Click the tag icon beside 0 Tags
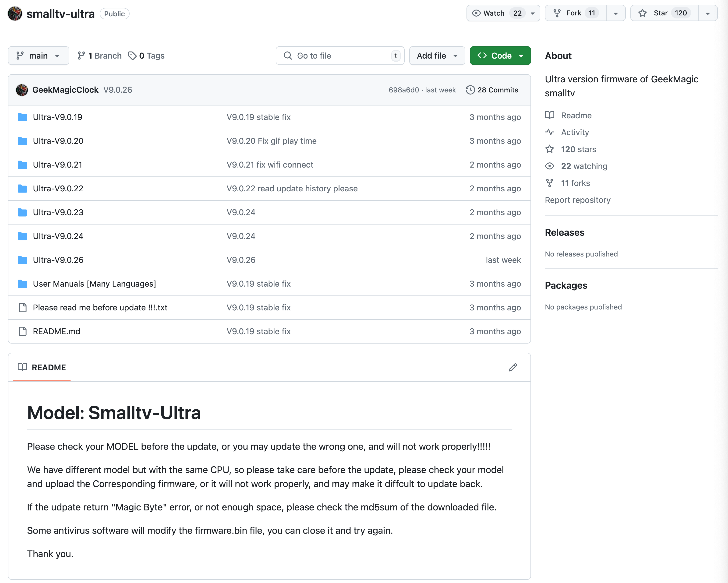The image size is (728, 583). [132, 56]
